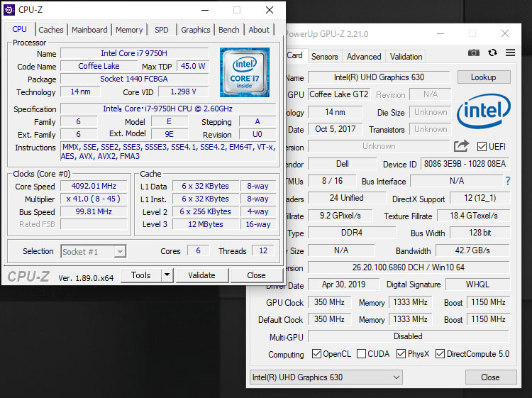Open the About tab

click(x=259, y=30)
